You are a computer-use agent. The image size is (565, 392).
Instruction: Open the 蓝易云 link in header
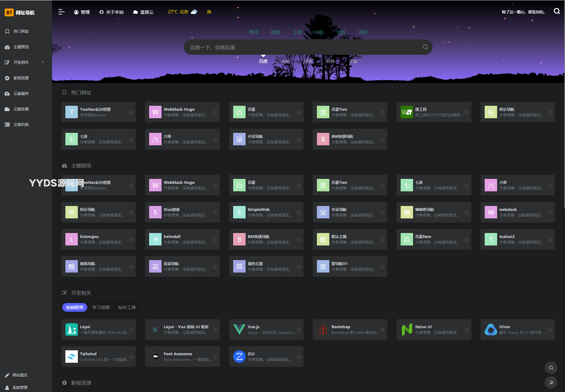point(144,12)
